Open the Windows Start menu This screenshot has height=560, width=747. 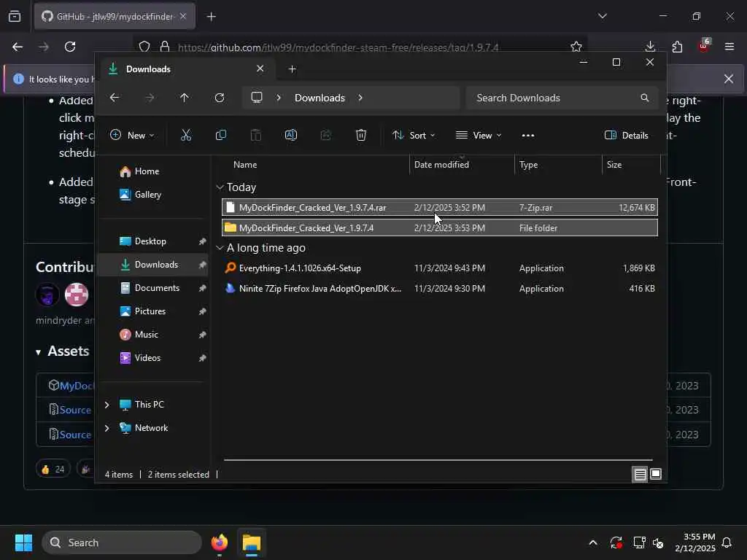point(23,542)
